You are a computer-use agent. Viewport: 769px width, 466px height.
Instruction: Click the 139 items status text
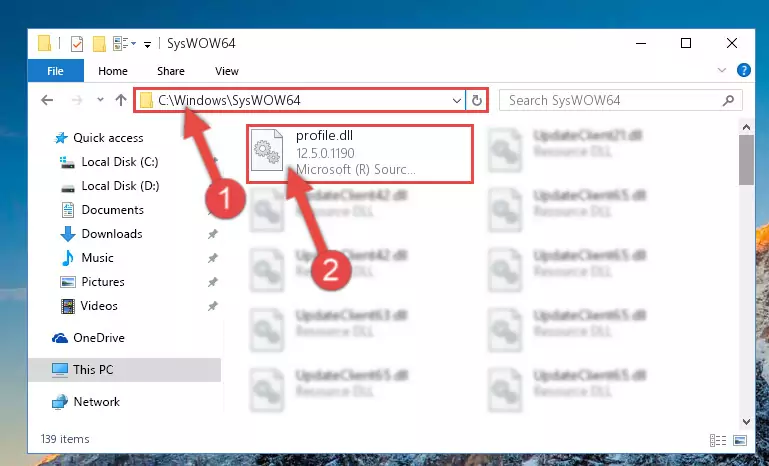tap(65, 439)
